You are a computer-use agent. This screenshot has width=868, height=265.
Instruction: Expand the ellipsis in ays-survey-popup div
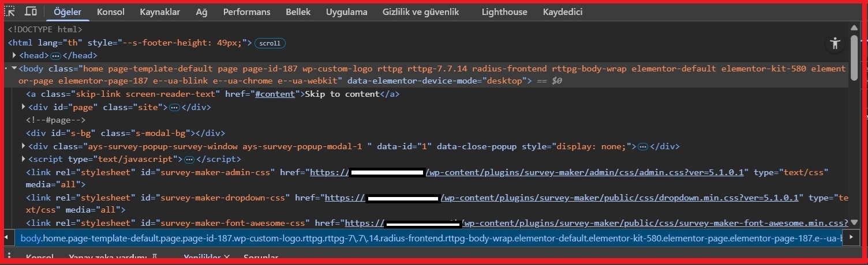click(643, 146)
